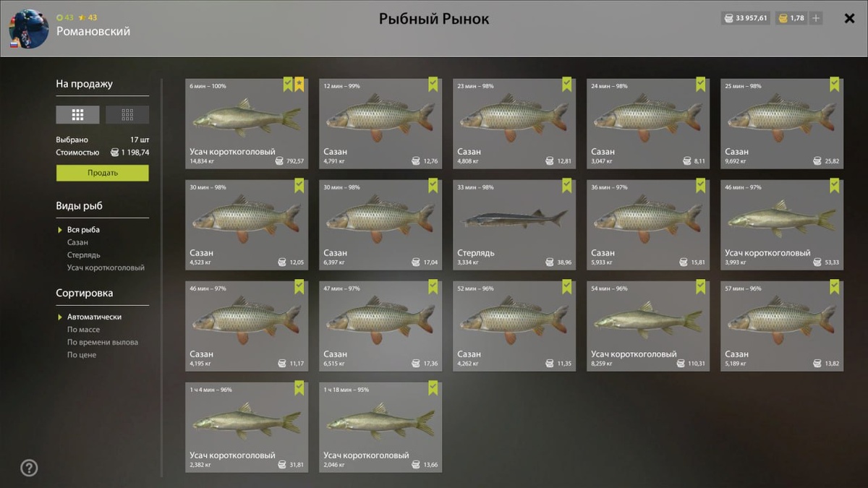The height and width of the screenshot is (488, 868).
Task: Sort fish По массе
Action: (83, 330)
